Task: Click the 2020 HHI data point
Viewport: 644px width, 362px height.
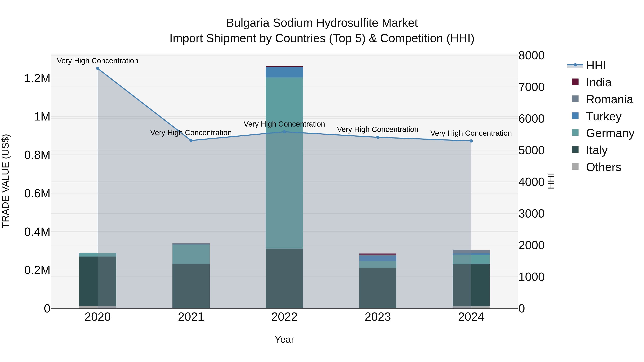Action: [x=98, y=68]
